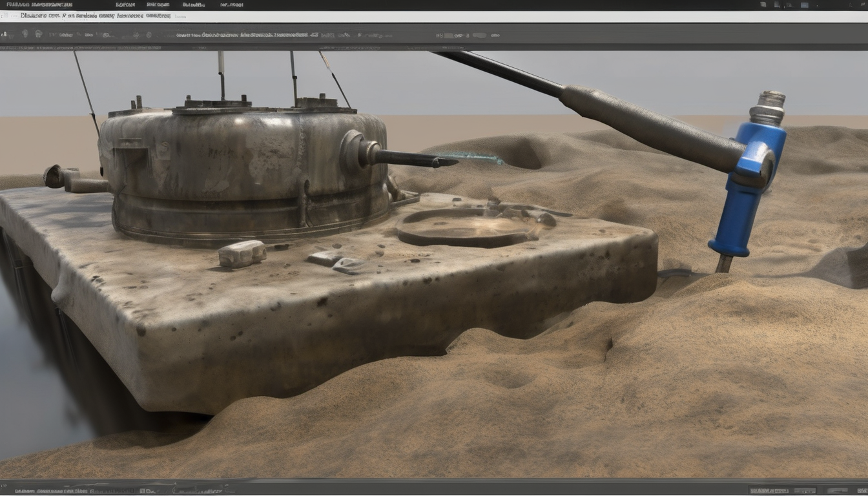Open the third menu in the top menu bar
Screen dimensions: 868x496
tap(158, 5)
